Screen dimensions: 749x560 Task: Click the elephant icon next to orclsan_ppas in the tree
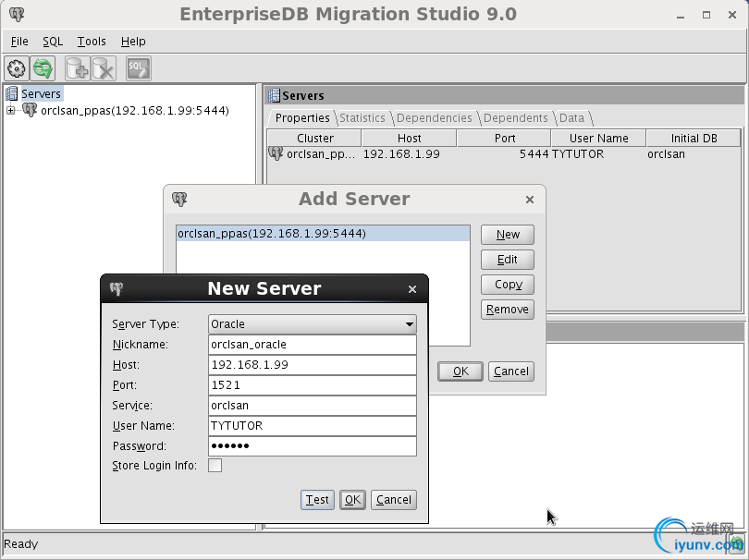click(x=30, y=110)
